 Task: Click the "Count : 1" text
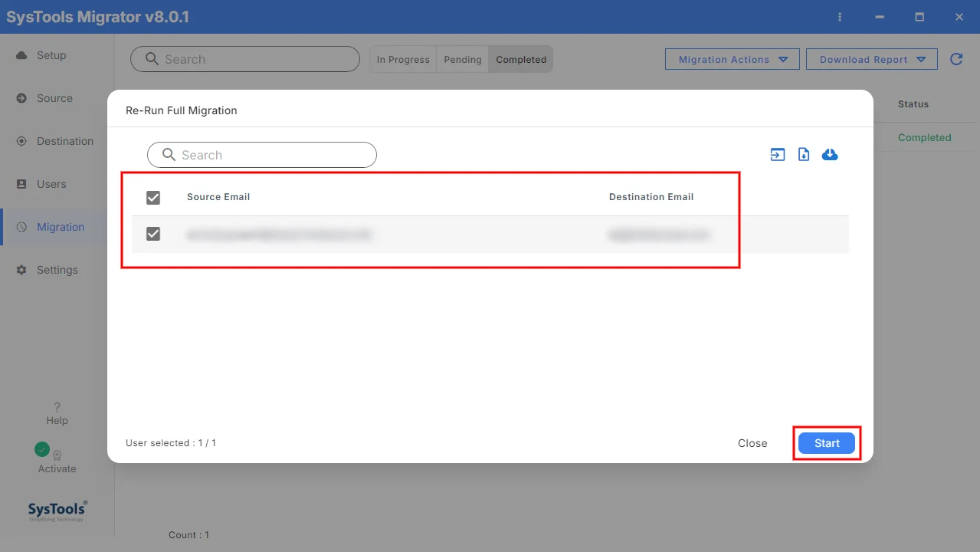pyautogui.click(x=188, y=535)
